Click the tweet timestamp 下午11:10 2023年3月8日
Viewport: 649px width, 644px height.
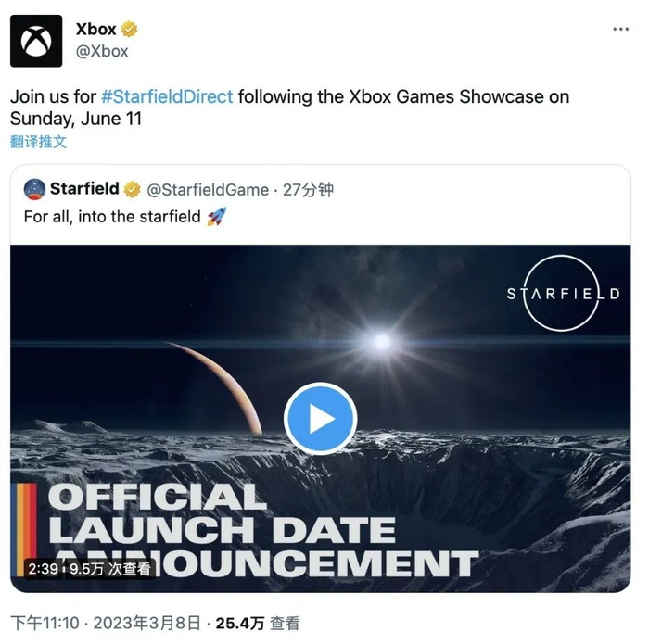point(104,624)
